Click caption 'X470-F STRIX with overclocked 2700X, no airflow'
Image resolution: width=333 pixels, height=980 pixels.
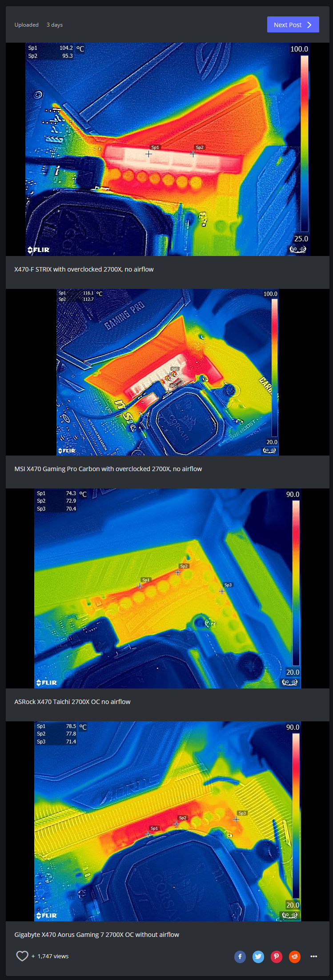(84, 269)
